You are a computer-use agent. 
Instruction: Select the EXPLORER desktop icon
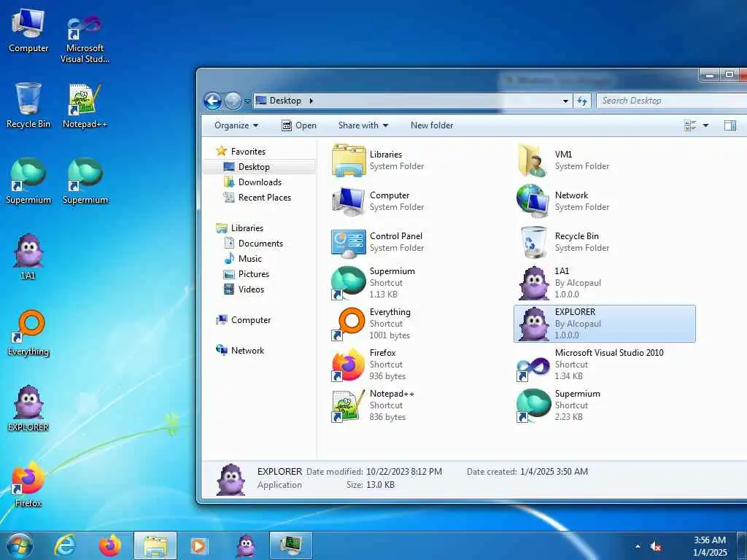(x=28, y=408)
